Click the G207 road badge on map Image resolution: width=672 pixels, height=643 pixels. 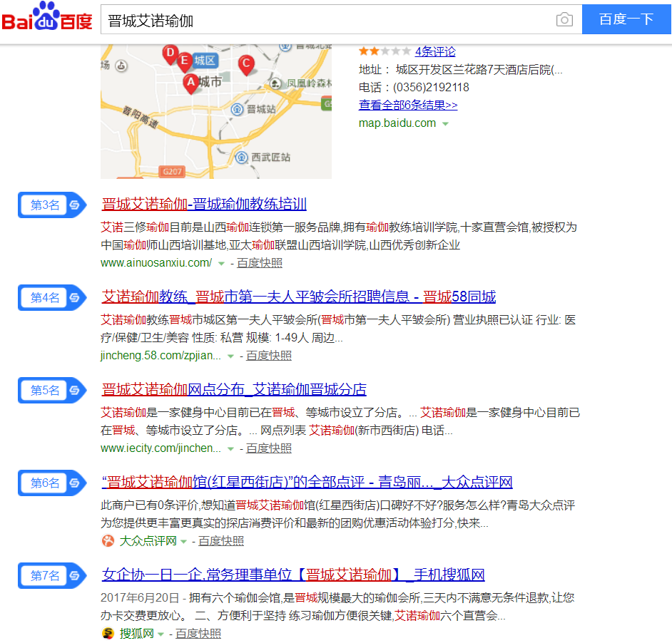[172, 171]
